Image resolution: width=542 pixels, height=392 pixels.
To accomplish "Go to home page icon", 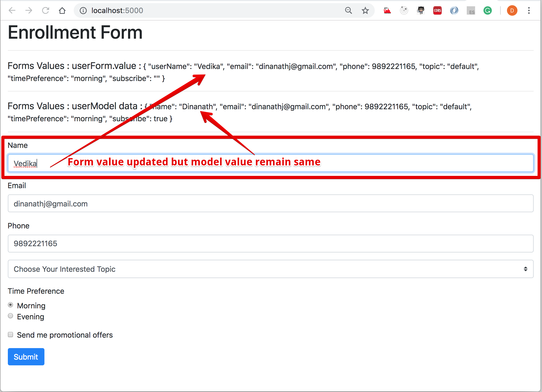I will [62, 10].
